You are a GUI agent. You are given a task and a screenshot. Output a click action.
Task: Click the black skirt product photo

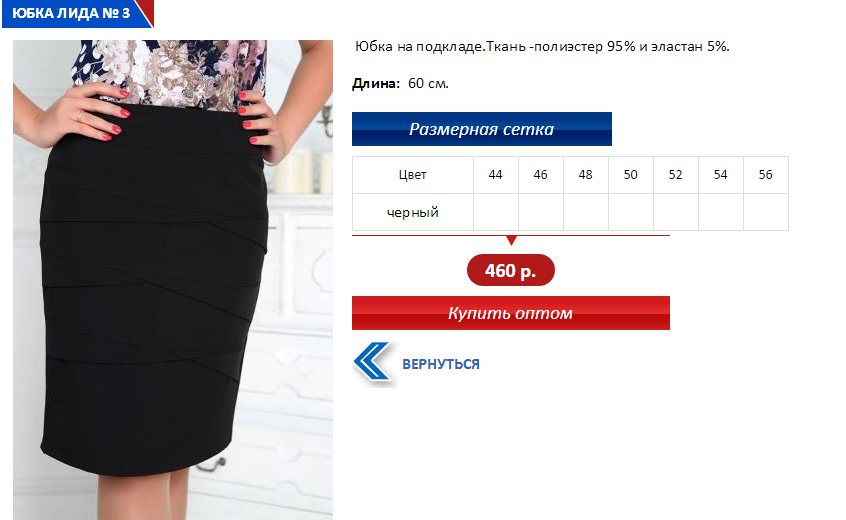(x=173, y=279)
